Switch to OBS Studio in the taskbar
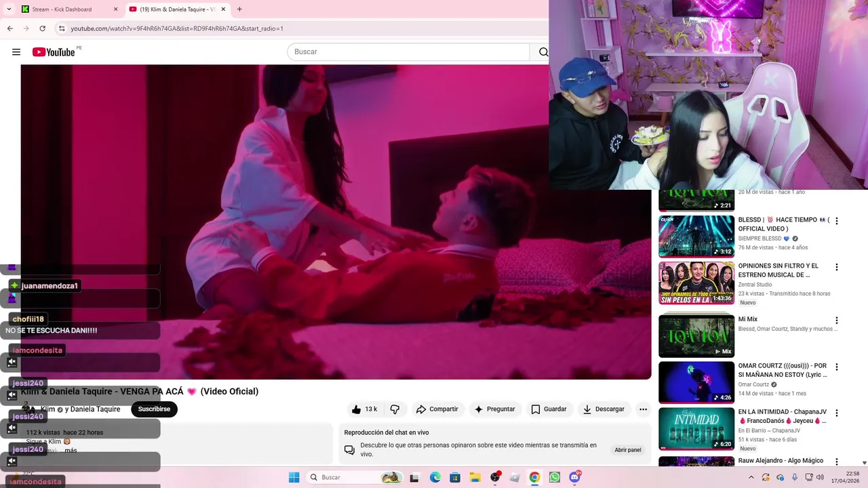The width and height of the screenshot is (868, 488). coord(495,477)
